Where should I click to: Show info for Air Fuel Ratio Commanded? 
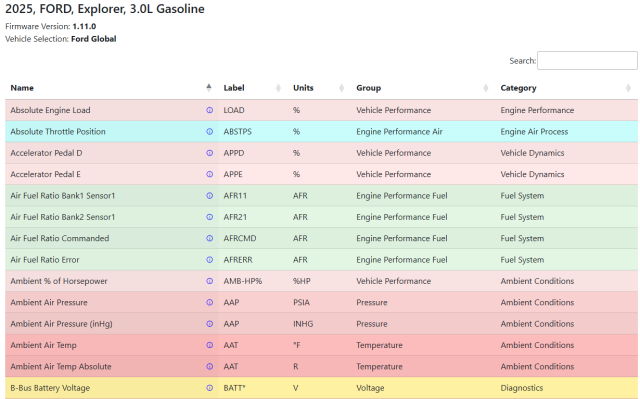[209, 238]
